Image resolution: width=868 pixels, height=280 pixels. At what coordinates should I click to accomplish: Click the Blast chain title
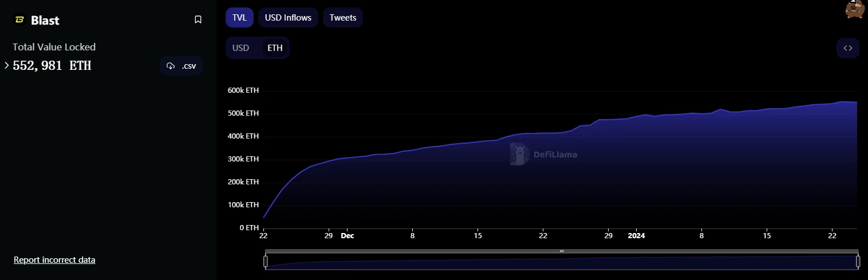click(45, 20)
